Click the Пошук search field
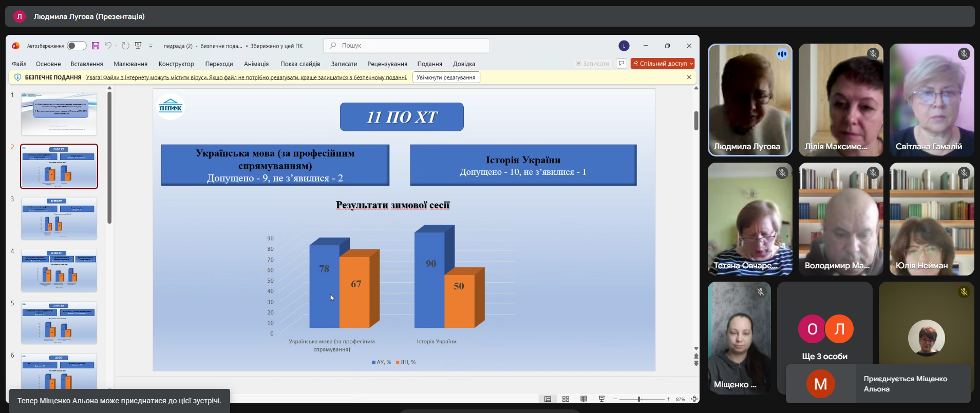 click(x=406, y=46)
